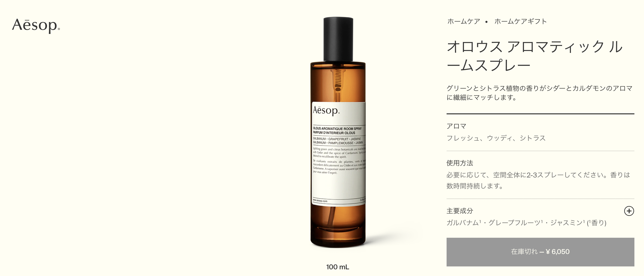
Task: Click the product description paragraph about グリーンとシトラス
Action: (x=540, y=93)
